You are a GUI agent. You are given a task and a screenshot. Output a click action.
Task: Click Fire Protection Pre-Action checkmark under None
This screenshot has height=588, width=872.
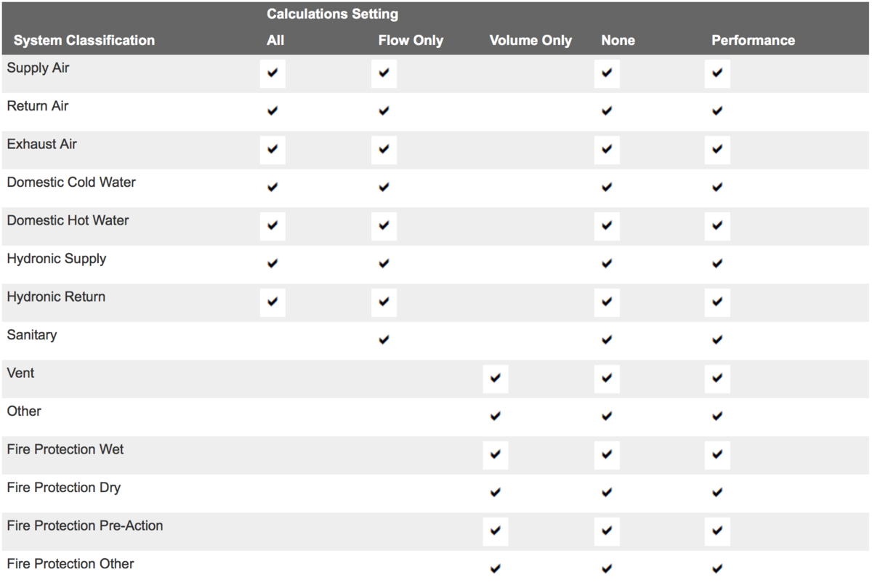coord(607,531)
